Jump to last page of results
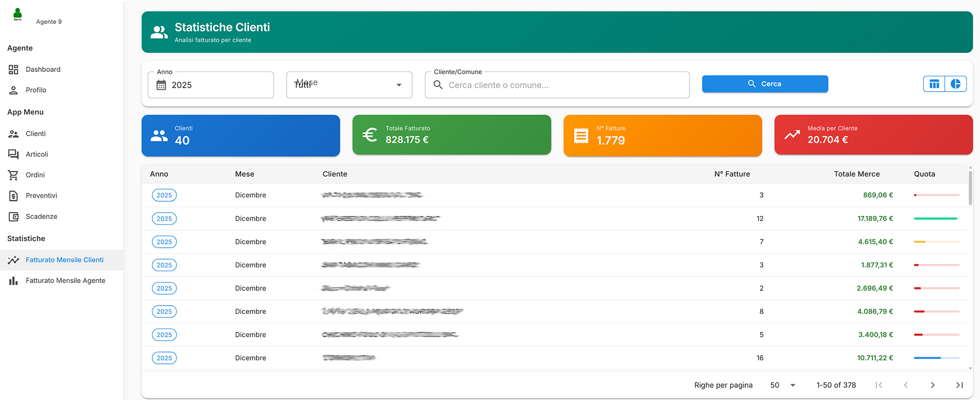The height and width of the screenshot is (402, 980). (x=959, y=385)
